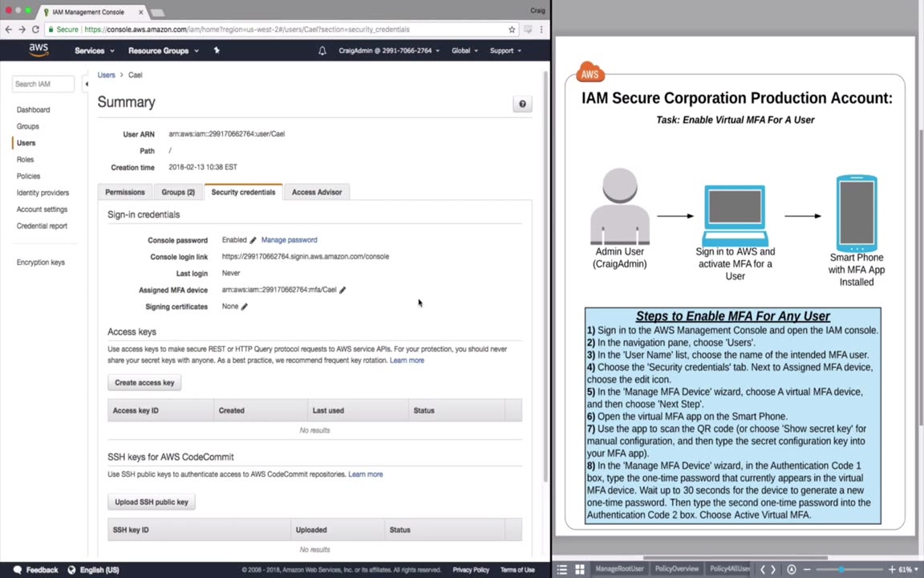This screenshot has width=924, height=578.
Task: Go to previous page arrow in diagram app
Action: 763,569
